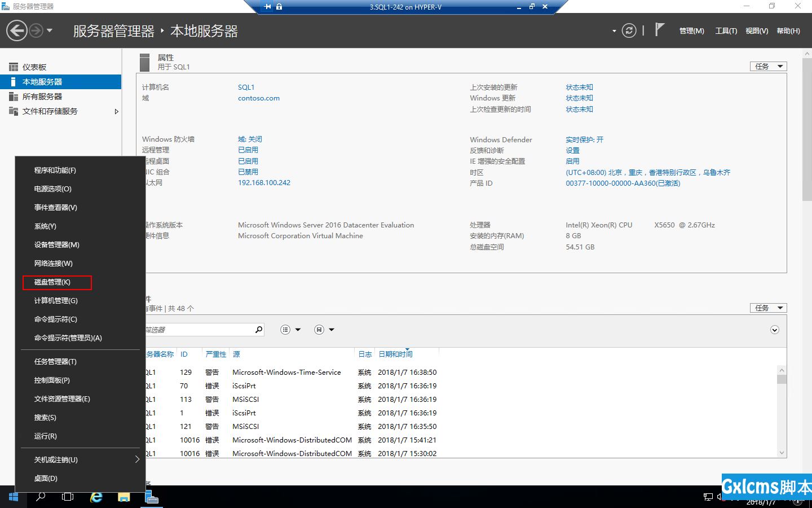Open the 帮助(H) menu
Image resolution: width=812 pixels, height=508 pixels.
(788, 31)
